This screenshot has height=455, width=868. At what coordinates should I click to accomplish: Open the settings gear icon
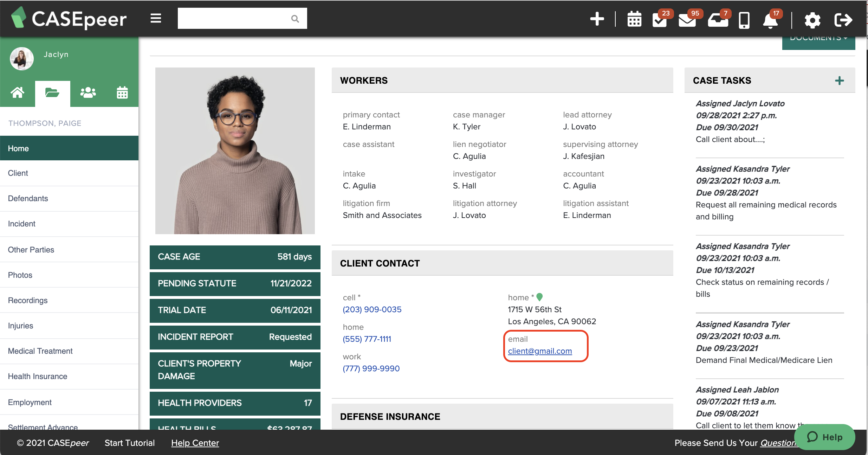point(812,20)
